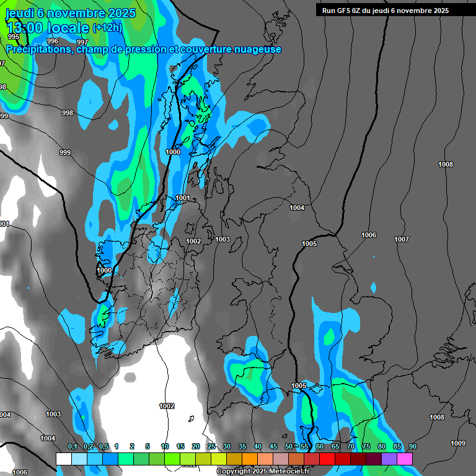Image resolution: width=476 pixels, height=476 pixels.
Task: Select the dark blue swatch left of 1
Action: pyautogui.click(x=110, y=459)
